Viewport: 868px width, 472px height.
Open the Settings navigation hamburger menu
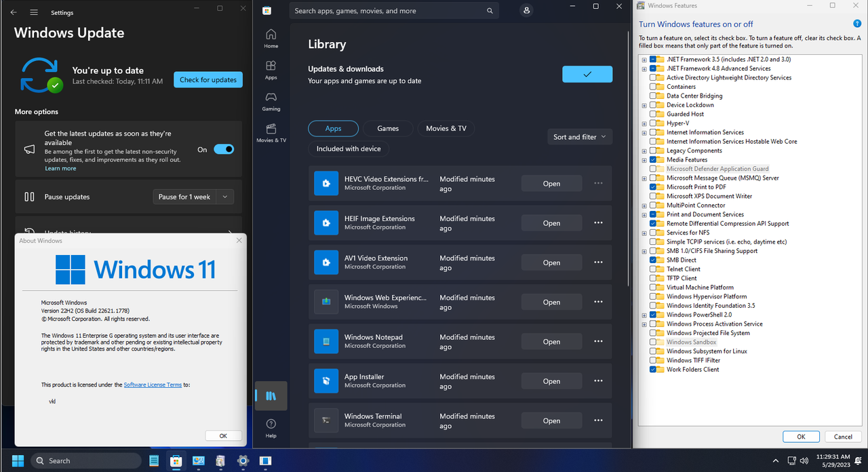34,12
